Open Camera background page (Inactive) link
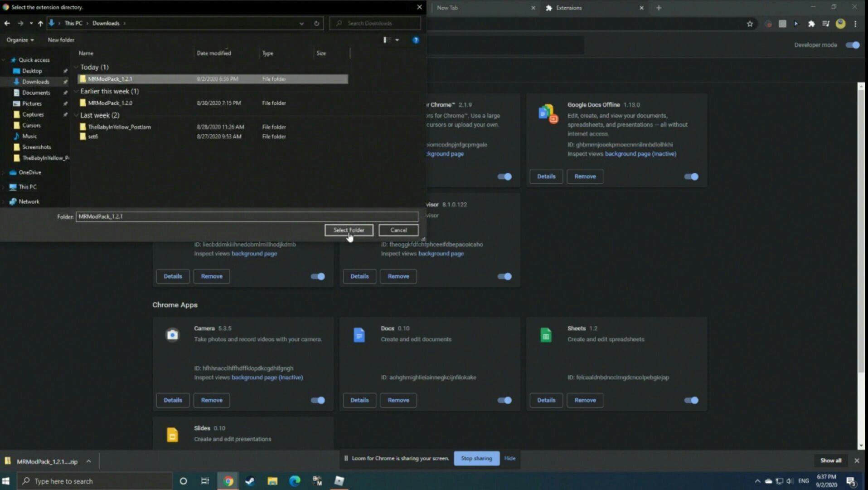Screen dimensions: 868x490 point(267,377)
